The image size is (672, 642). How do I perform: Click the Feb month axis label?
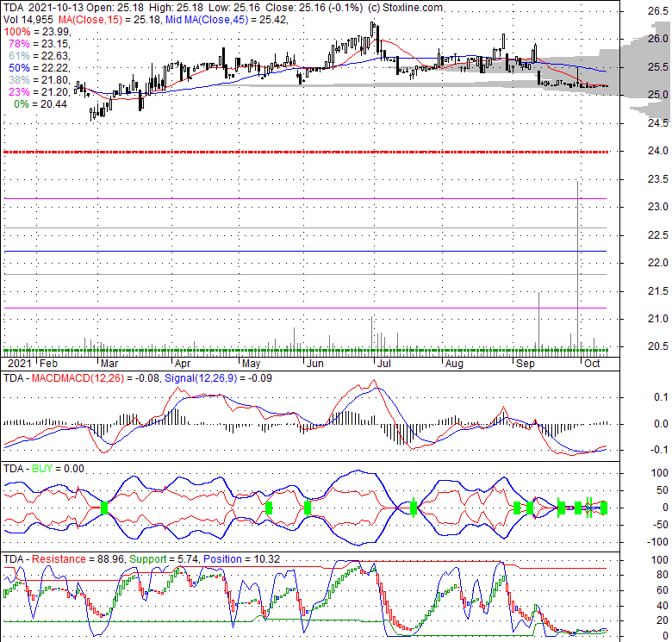pyautogui.click(x=48, y=364)
